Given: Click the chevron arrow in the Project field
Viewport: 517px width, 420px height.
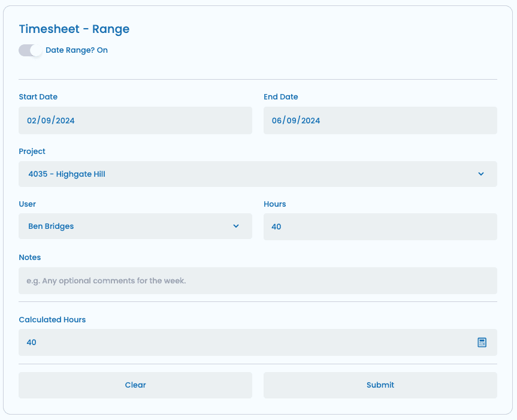Looking at the screenshot, I should tap(480, 174).
